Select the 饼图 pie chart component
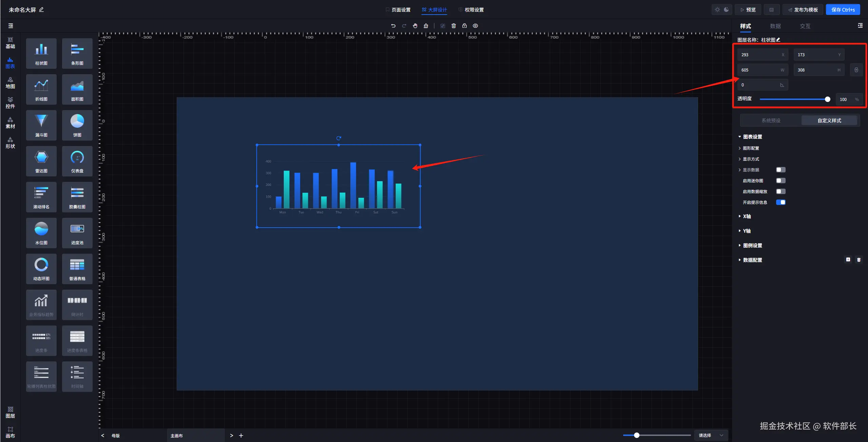The height and width of the screenshot is (442, 868). point(77,125)
